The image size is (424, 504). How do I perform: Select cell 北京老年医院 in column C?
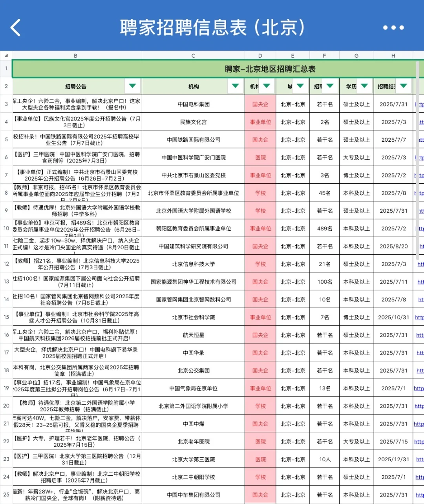coord(194,442)
